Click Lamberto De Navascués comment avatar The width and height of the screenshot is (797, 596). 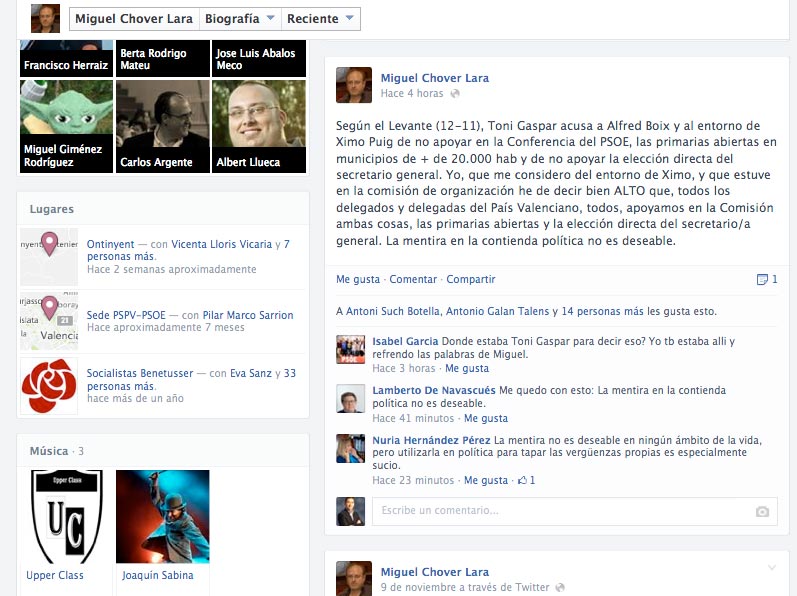350,398
